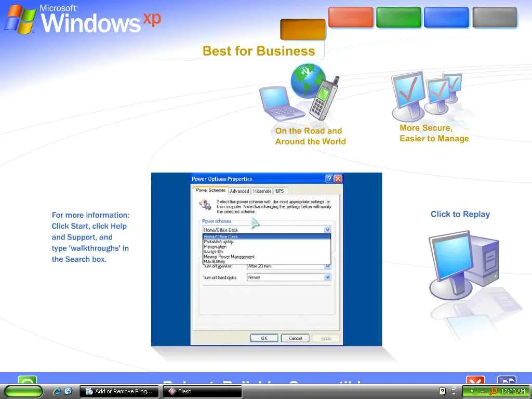This screenshot has width=532, height=399.
Task: Select More Secure, Easier to Manage
Action: point(434,133)
